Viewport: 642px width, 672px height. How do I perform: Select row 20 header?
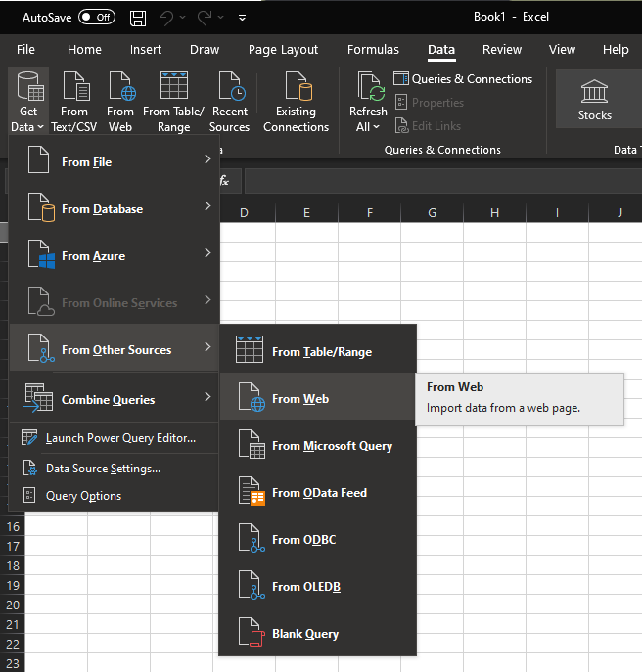13,605
